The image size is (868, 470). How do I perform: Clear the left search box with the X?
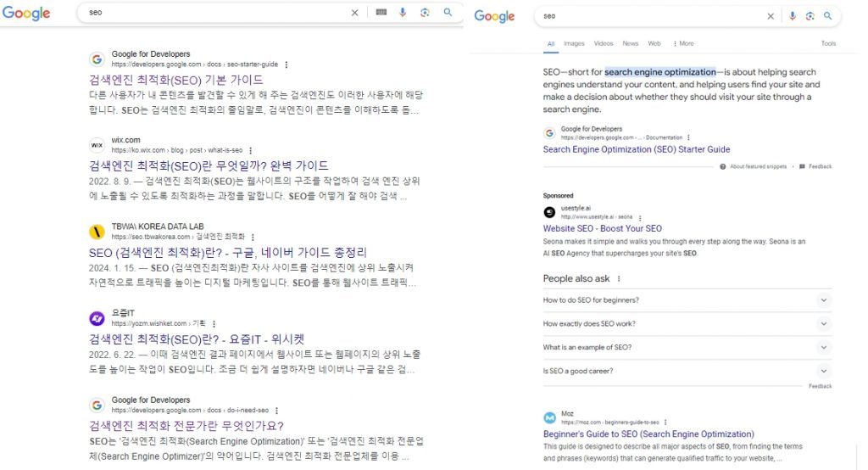pyautogui.click(x=355, y=13)
